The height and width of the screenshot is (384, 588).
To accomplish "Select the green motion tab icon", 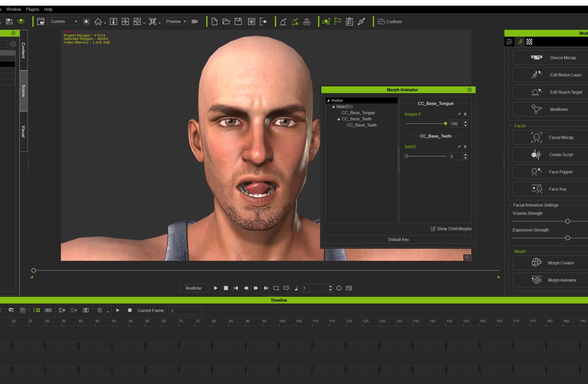I will [520, 42].
